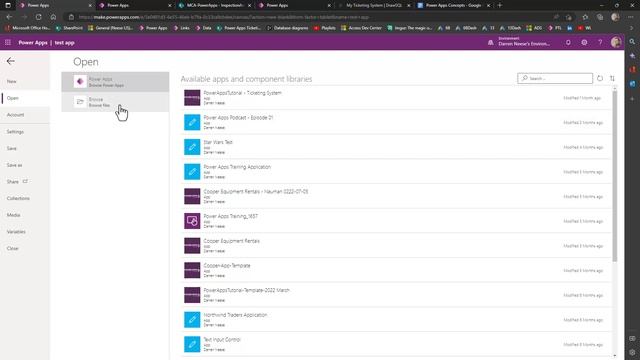Open the SharePoint bookmark

(x=69, y=28)
